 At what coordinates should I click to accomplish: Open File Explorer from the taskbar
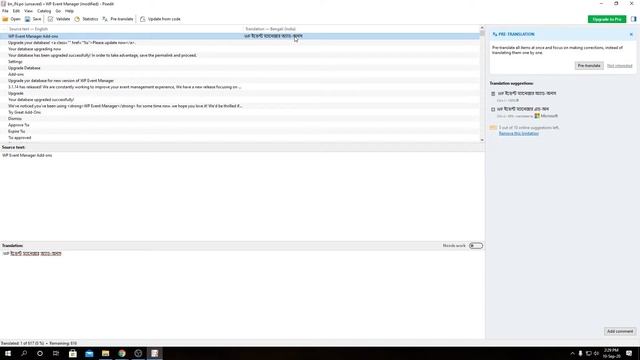(x=105, y=353)
